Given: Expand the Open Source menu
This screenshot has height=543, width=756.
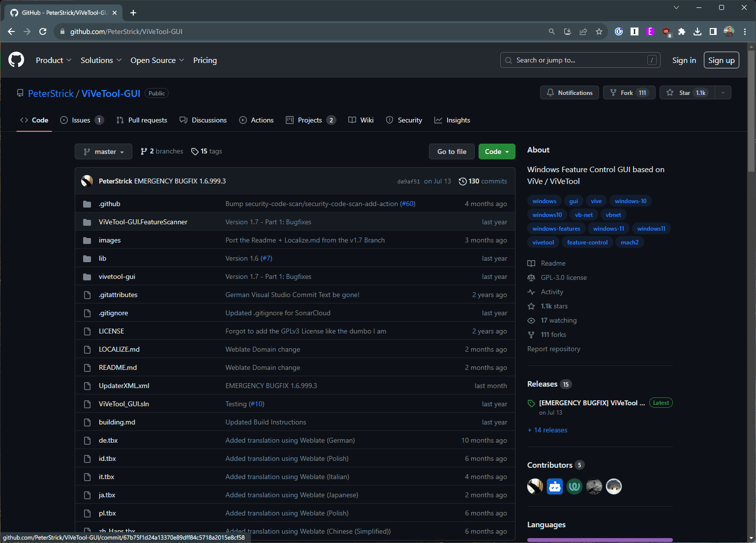Looking at the screenshot, I should pos(157,60).
